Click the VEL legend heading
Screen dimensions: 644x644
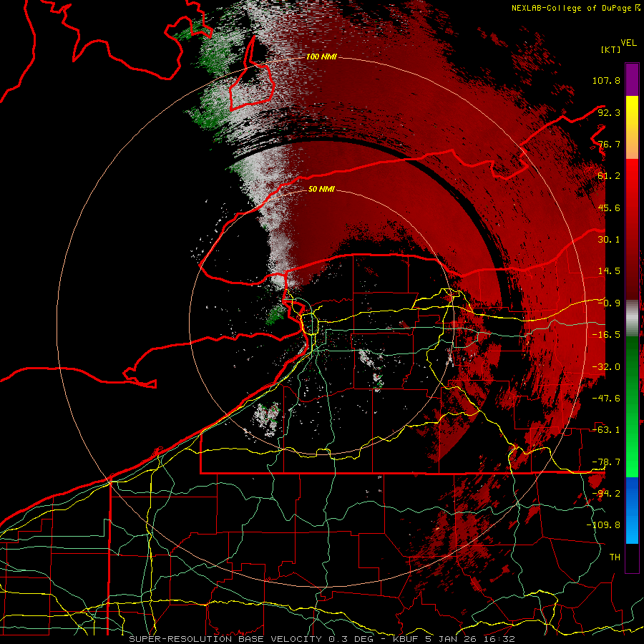(x=629, y=43)
